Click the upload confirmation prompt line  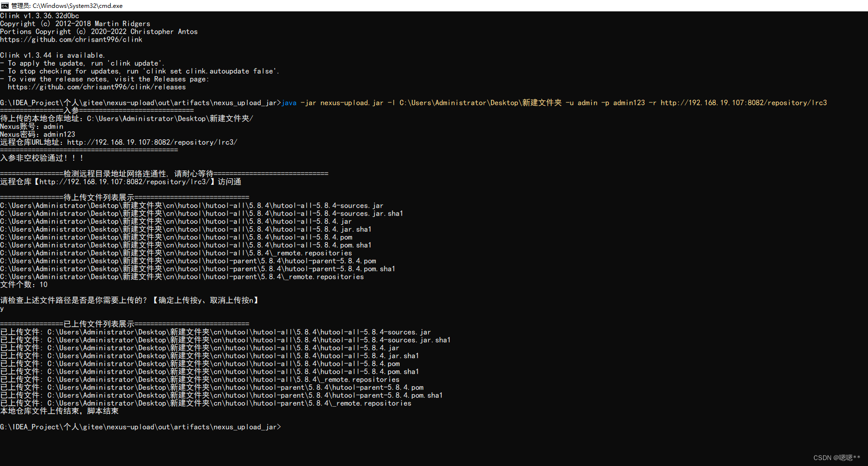pos(130,300)
